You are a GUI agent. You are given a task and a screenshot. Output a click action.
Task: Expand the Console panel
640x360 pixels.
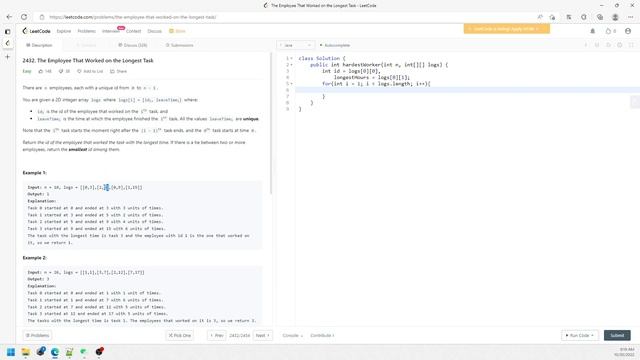[293, 336]
